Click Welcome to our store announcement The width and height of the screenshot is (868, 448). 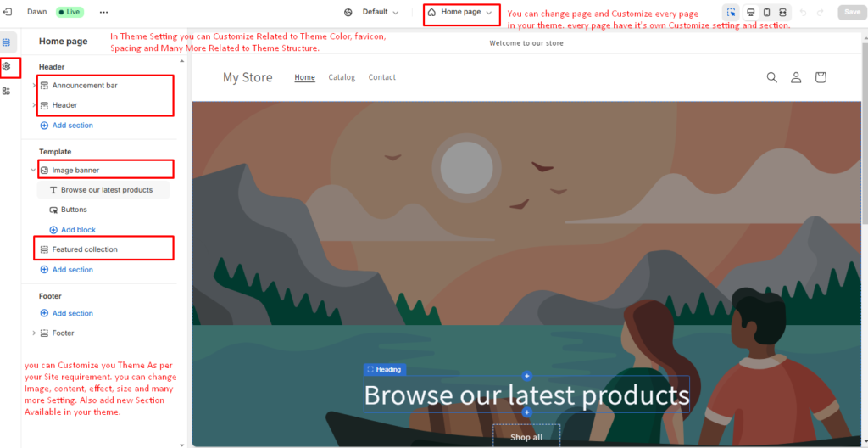[526, 43]
